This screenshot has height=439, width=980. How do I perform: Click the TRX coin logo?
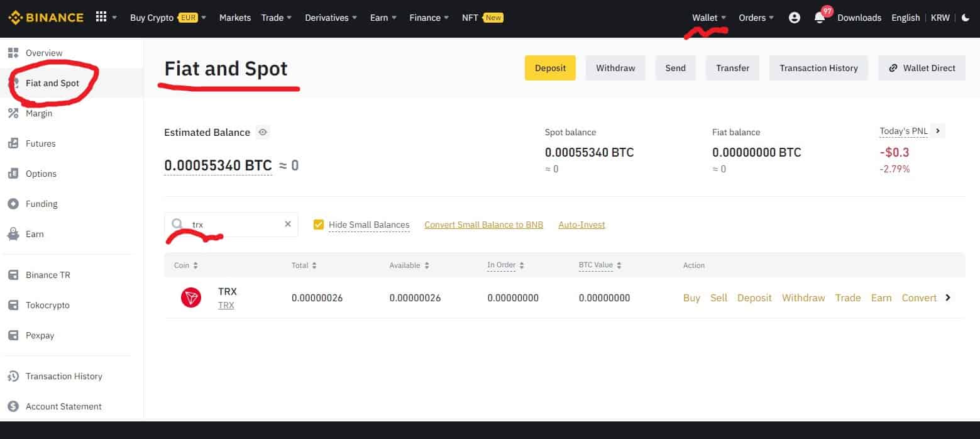point(190,297)
